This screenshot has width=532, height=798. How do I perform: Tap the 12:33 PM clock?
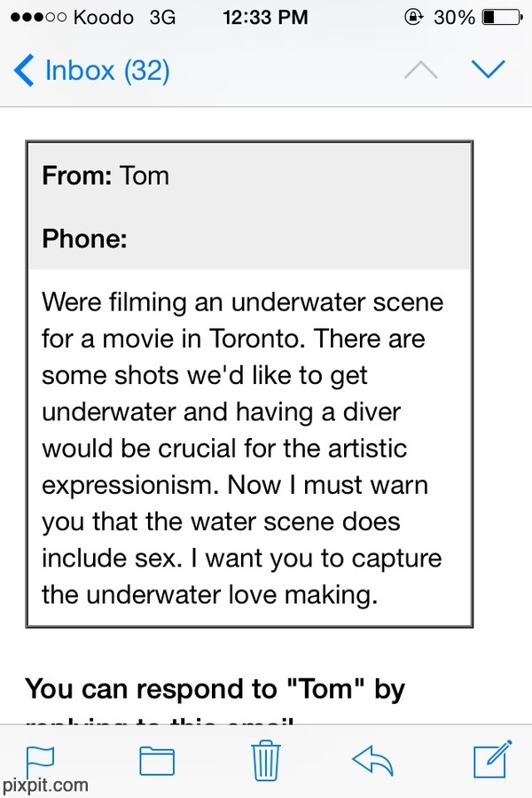tap(266, 17)
